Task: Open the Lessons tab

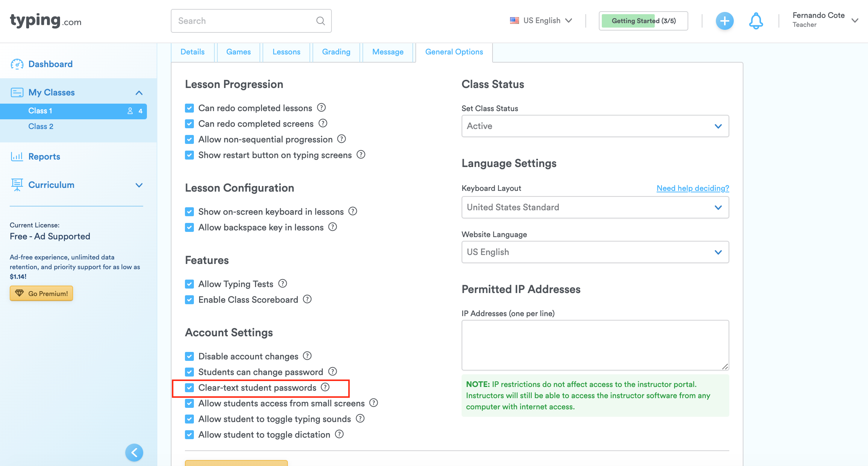Action: [x=286, y=52]
